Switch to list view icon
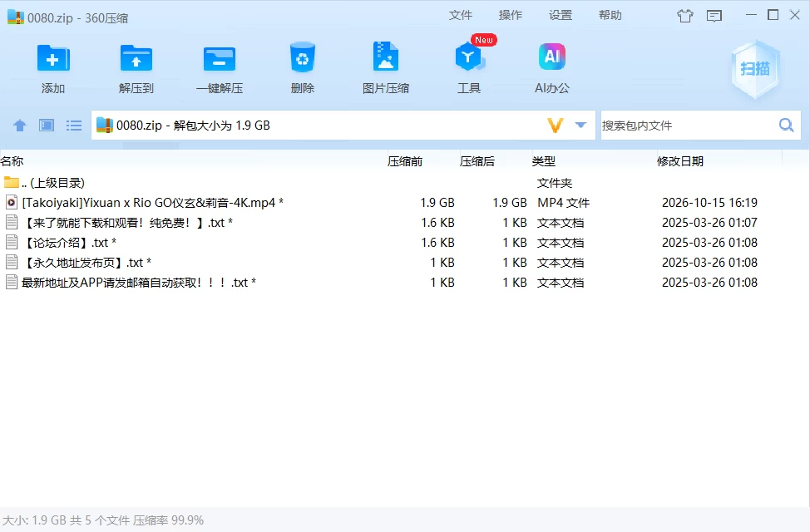The image size is (810, 532). pos(74,125)
